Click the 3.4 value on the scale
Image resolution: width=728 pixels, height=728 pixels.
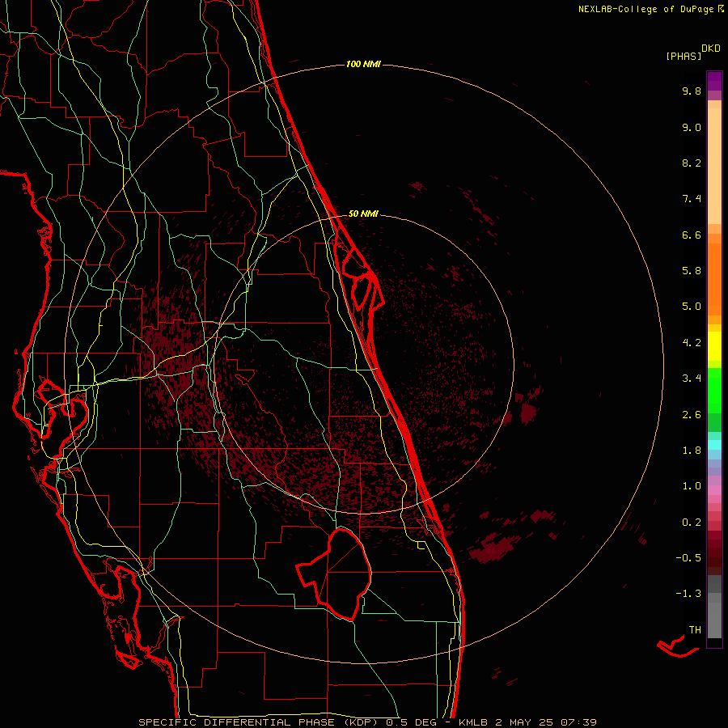(x=692, y=379)
